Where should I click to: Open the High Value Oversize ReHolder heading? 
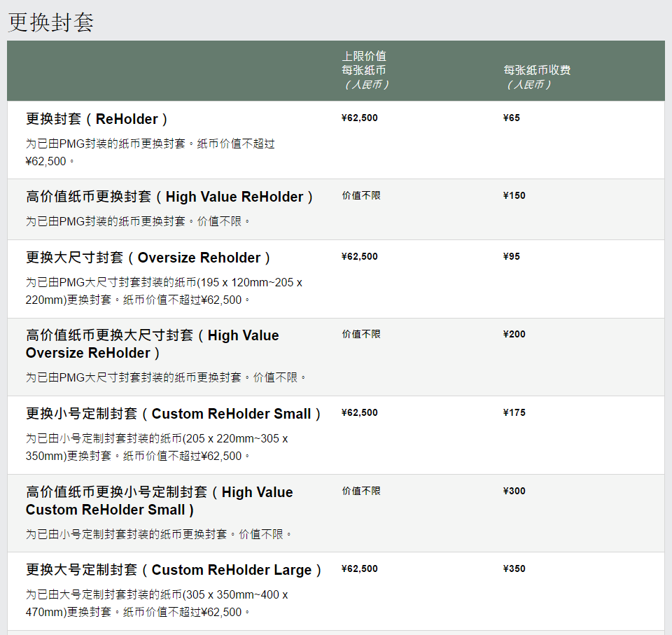click(152, 344)
